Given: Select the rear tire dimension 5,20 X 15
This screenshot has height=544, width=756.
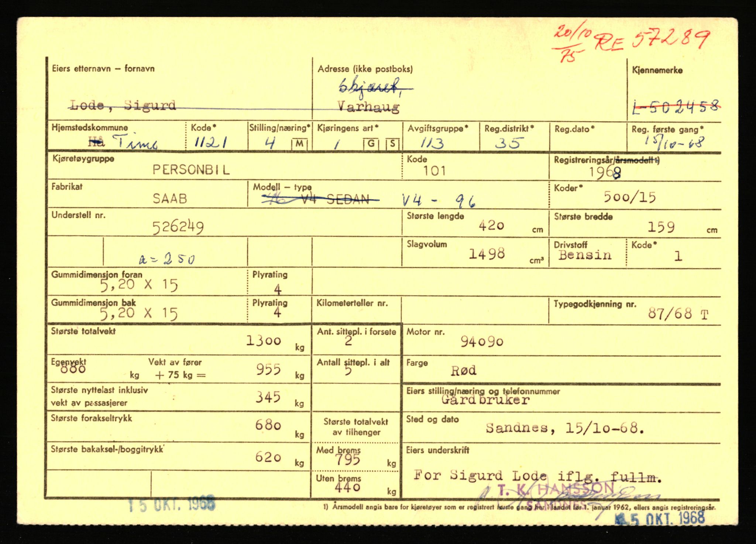Looking at the screenshot, I should point(139,314).
